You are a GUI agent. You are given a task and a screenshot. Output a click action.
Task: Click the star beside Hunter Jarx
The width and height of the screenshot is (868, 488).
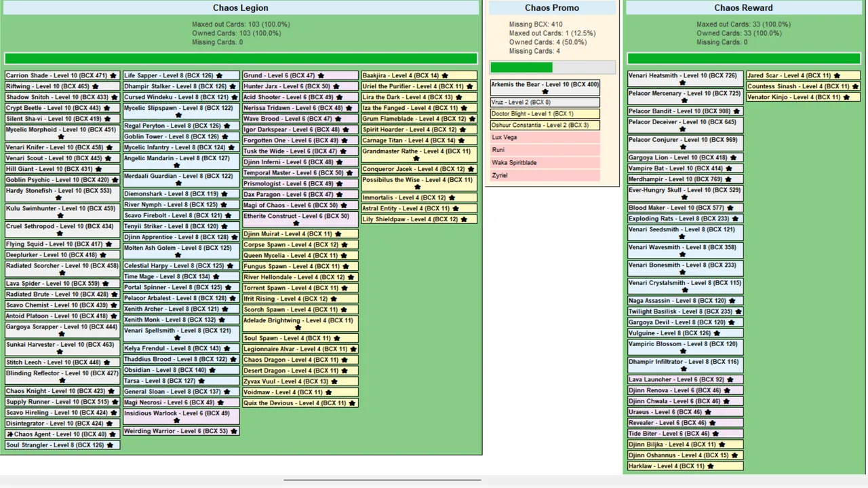tap(337, 87)
